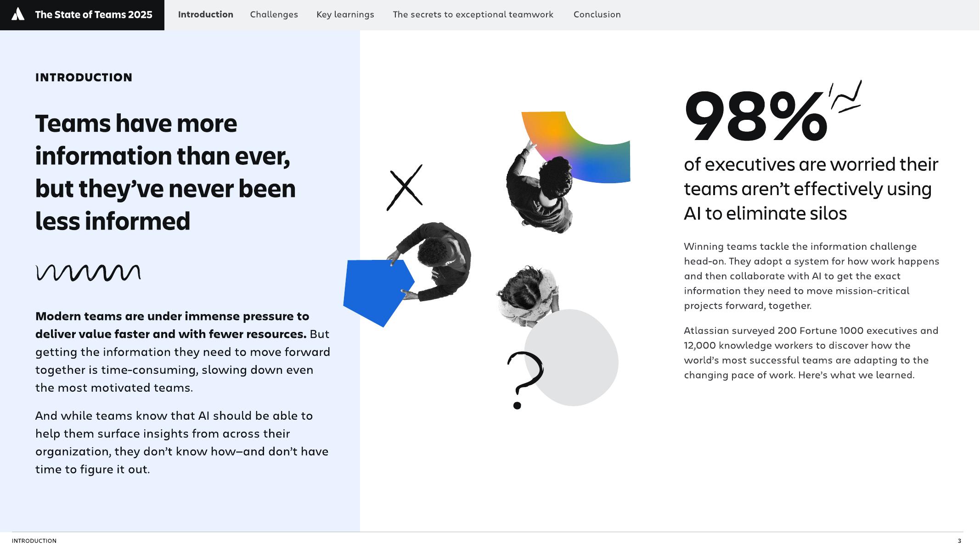Select The secrets to exceptional teamwork tab

coord(473,15)
